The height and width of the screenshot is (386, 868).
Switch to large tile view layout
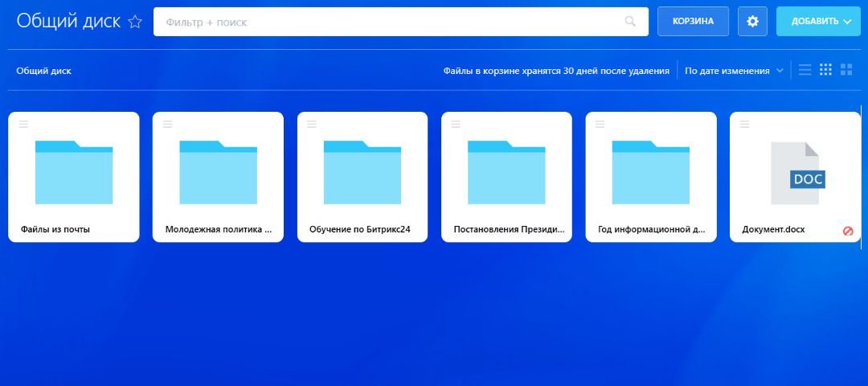(845, 70)
